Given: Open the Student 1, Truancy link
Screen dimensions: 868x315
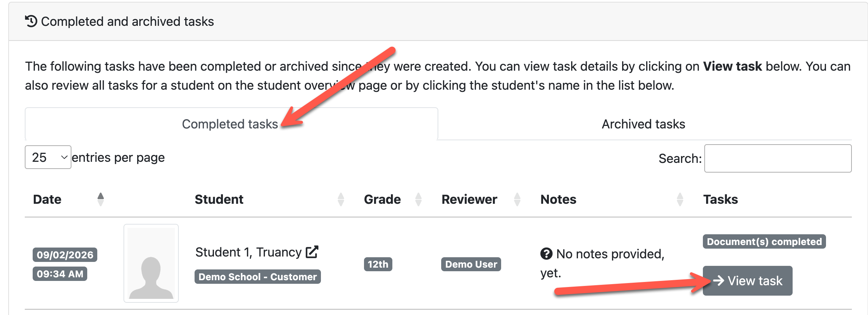Looking at the screenshot, I should [248, 252].
